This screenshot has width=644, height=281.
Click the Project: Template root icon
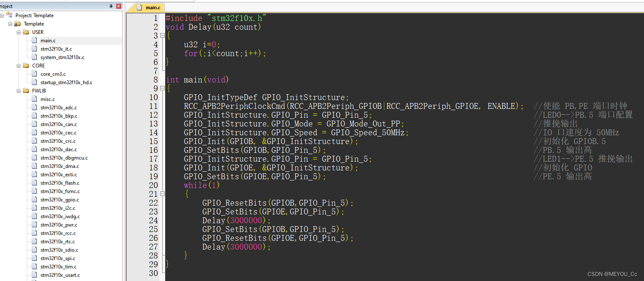pos(9,15)
